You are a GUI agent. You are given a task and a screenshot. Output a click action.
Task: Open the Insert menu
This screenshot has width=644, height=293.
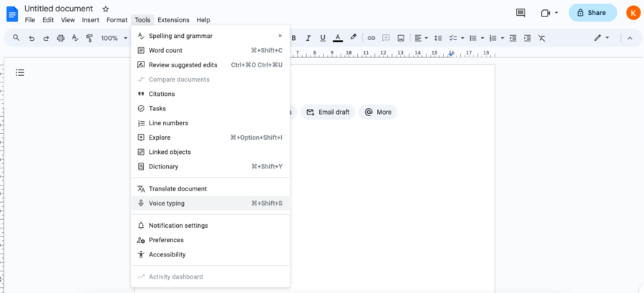(90, 20)
